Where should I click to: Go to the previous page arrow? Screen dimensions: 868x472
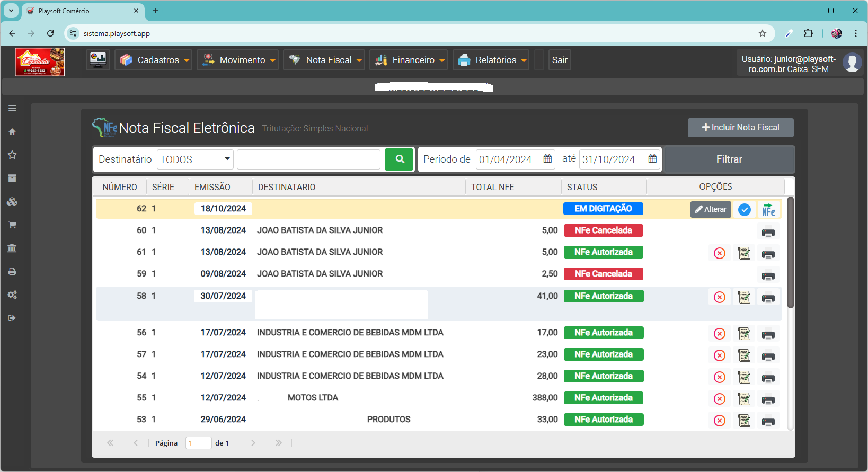click(136, 443)
